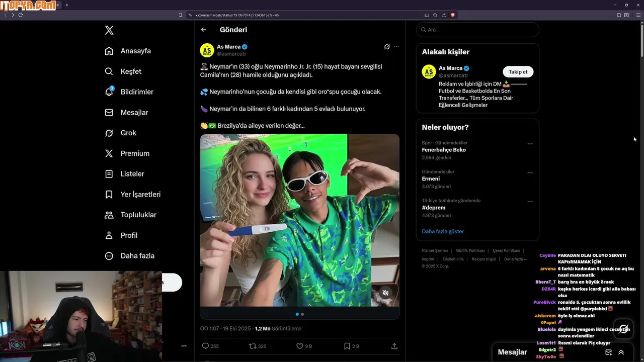
Task: Open options for Ermeni trend
Action: click(530, 172)
